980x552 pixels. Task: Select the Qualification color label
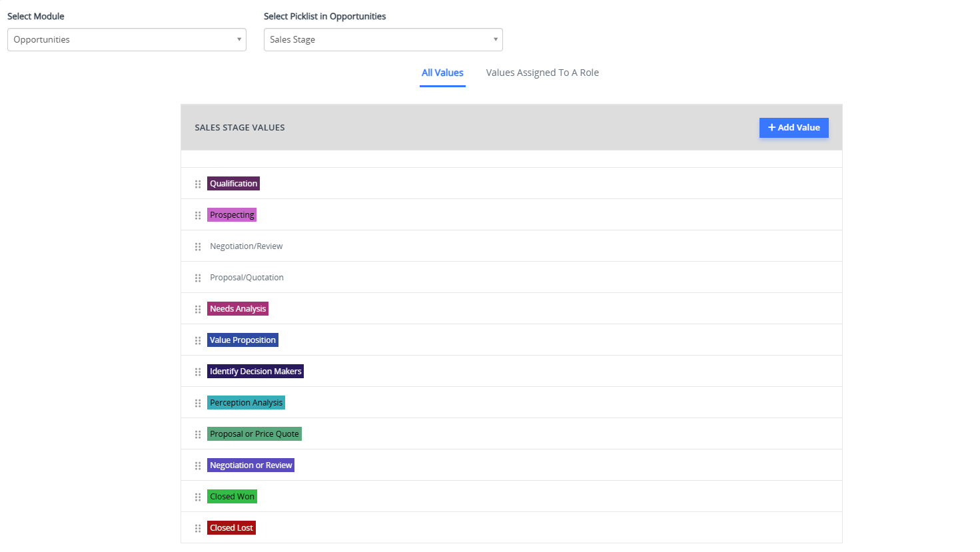point(233,184)
